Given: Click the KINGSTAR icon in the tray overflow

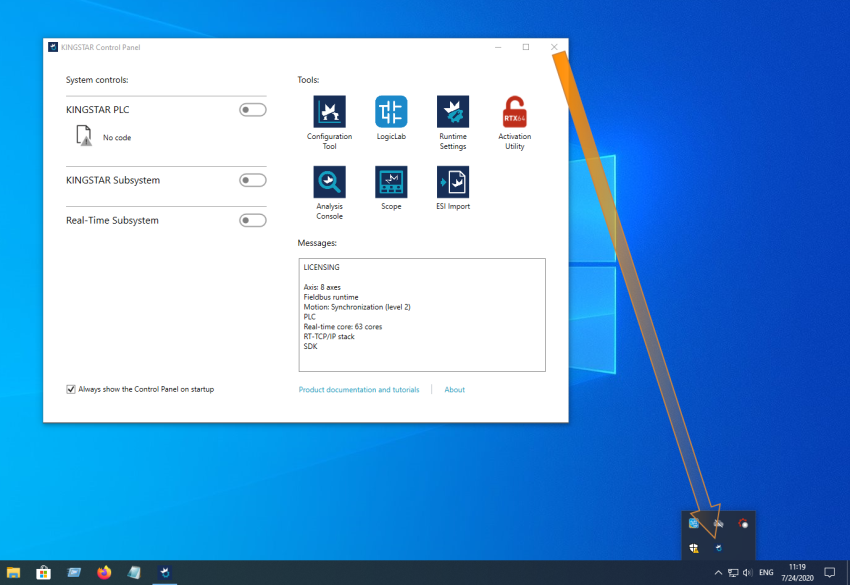Looking at the screenshot, I should (718, 548).
